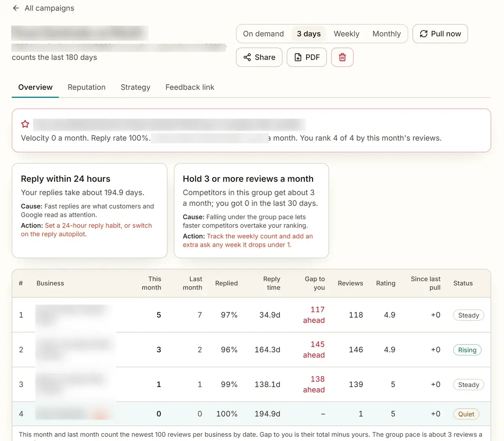Image resolution: width=504 pixels, height=441 pixels.
Task: Select the 3 days schedule option
Action: click(x=309, y=34)
